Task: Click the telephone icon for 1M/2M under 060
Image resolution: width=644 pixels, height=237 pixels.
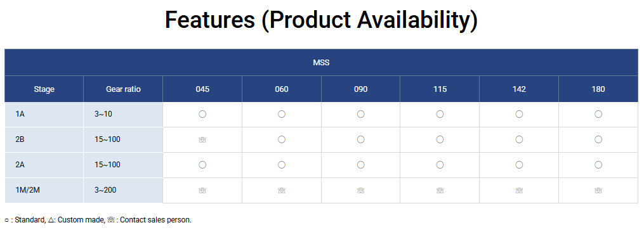Action: 281,190
